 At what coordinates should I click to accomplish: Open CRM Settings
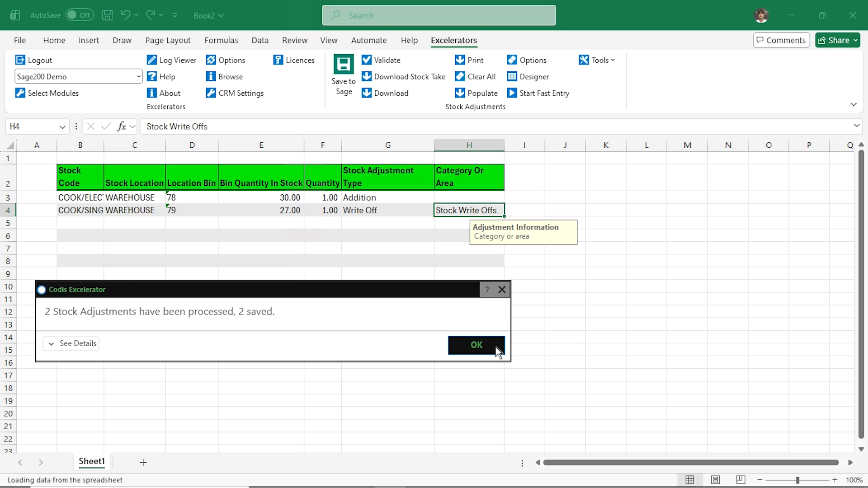(x=235, y=93)
